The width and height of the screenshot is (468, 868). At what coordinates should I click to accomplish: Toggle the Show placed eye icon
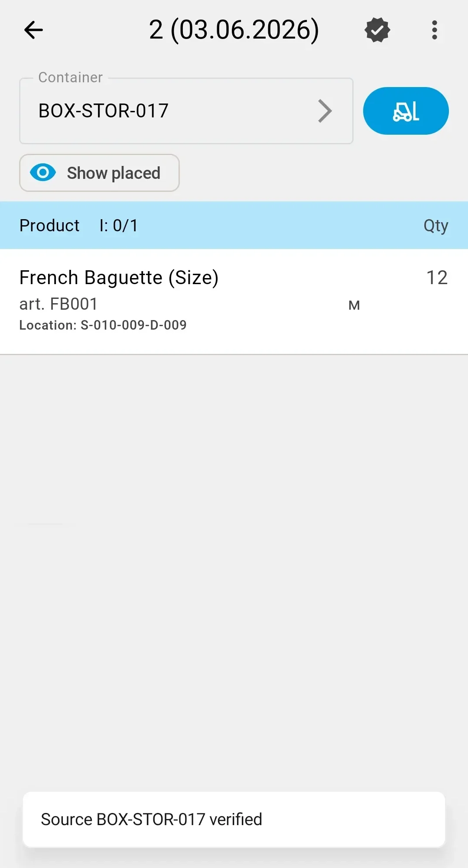tap(43, 173)
